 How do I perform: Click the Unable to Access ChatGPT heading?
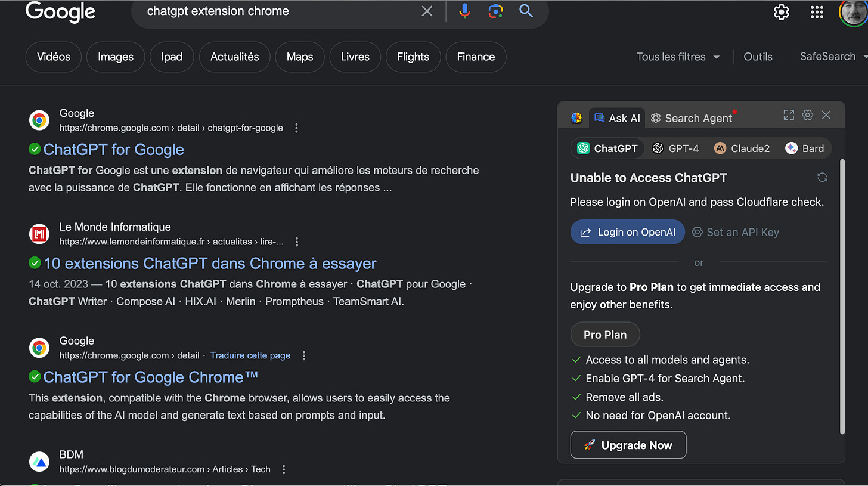tap(649, 178)
